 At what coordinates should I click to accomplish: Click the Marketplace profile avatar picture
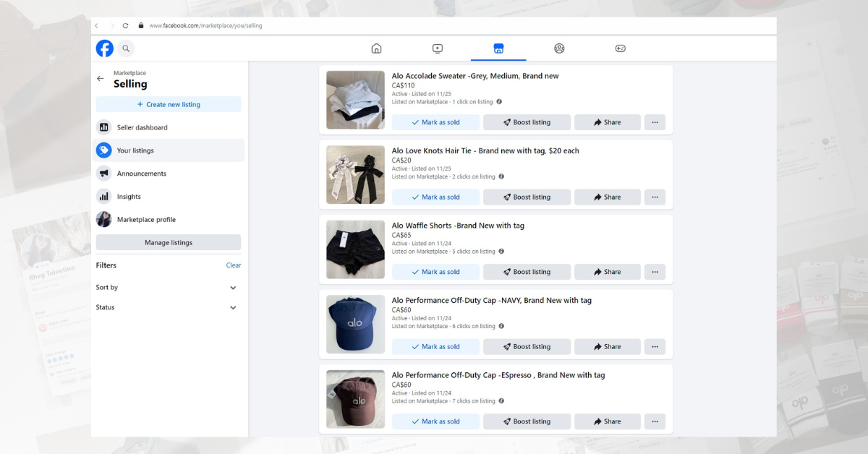tap(104, 220)
